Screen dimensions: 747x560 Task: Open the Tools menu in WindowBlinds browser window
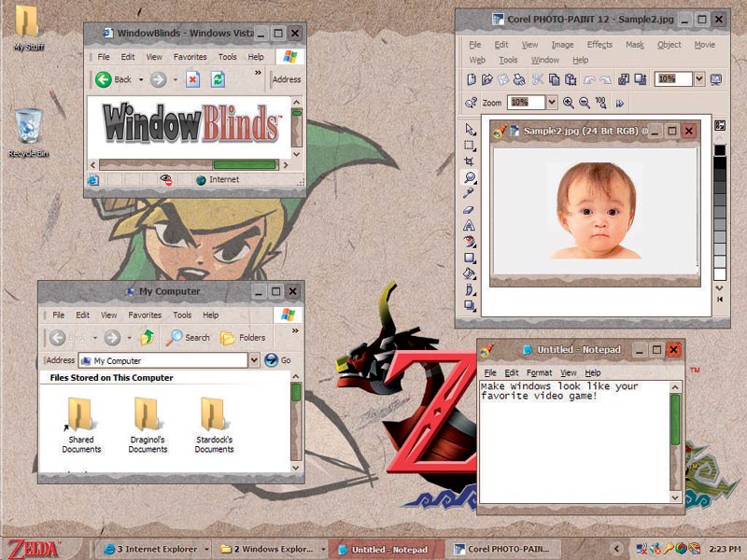click(227, 57)
